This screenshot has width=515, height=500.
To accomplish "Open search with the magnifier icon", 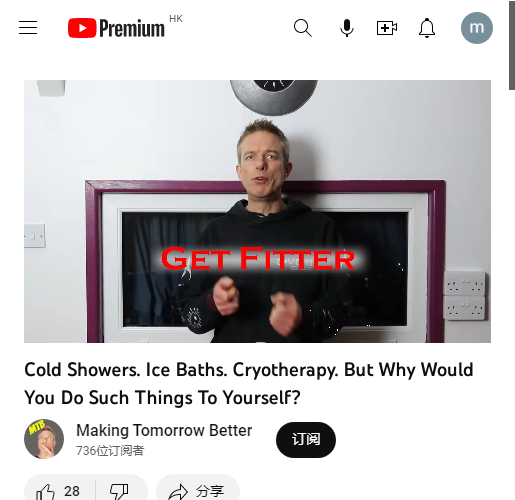I will click(x=303, y=28).
